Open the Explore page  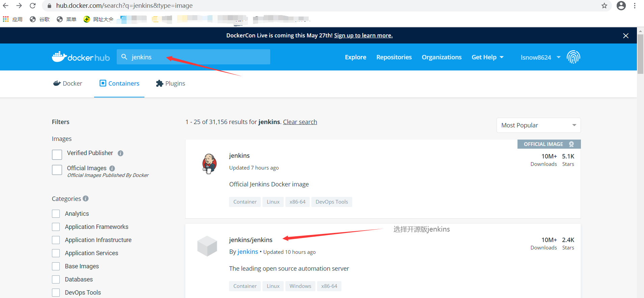coord(356,57)
